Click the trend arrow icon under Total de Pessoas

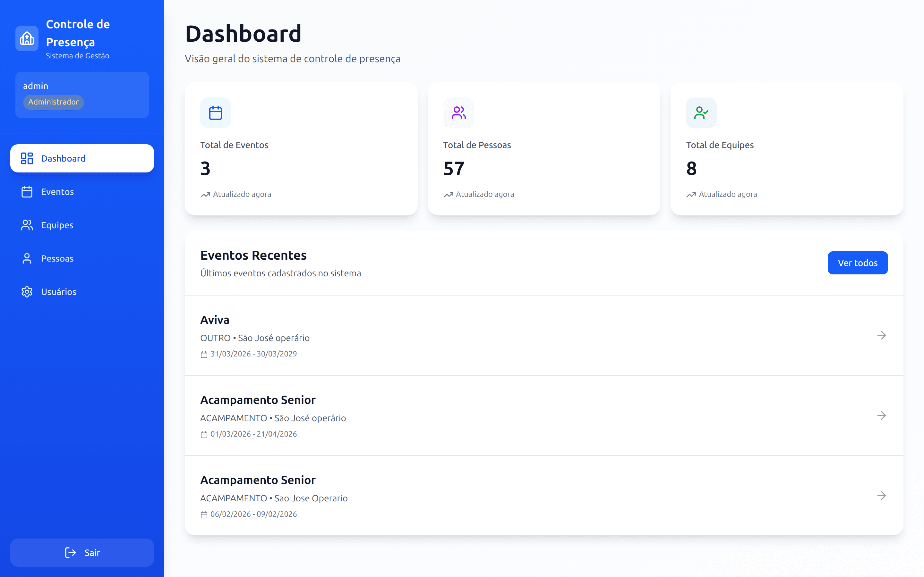pos(448,195)
